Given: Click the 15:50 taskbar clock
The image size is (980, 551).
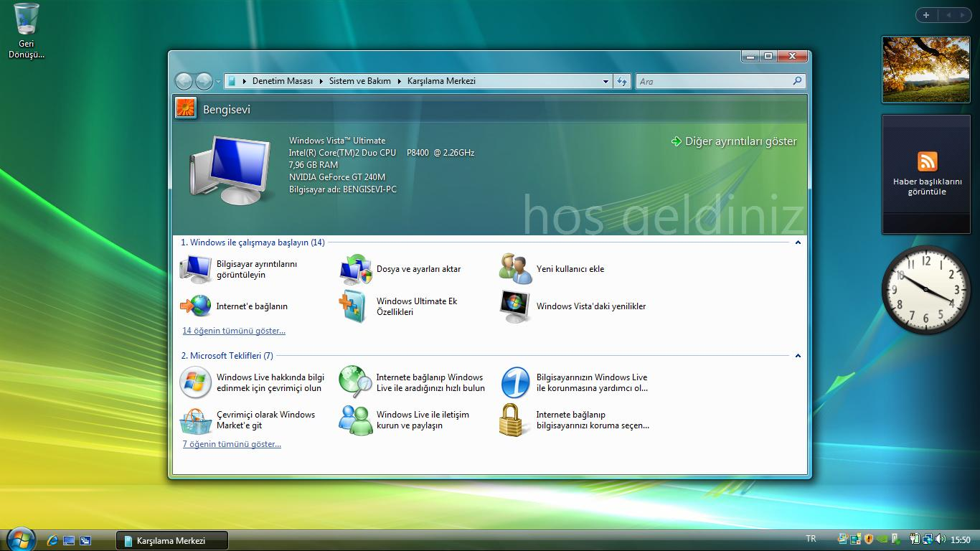Looking at the screenshot, I should point(961,540).
